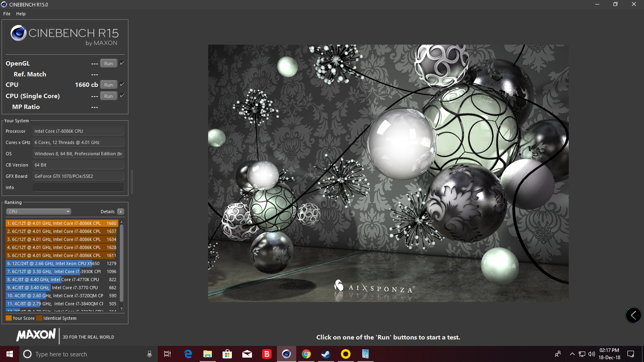Click the MAXON logo at bottom
644x362 pixels.
(36, 335)
